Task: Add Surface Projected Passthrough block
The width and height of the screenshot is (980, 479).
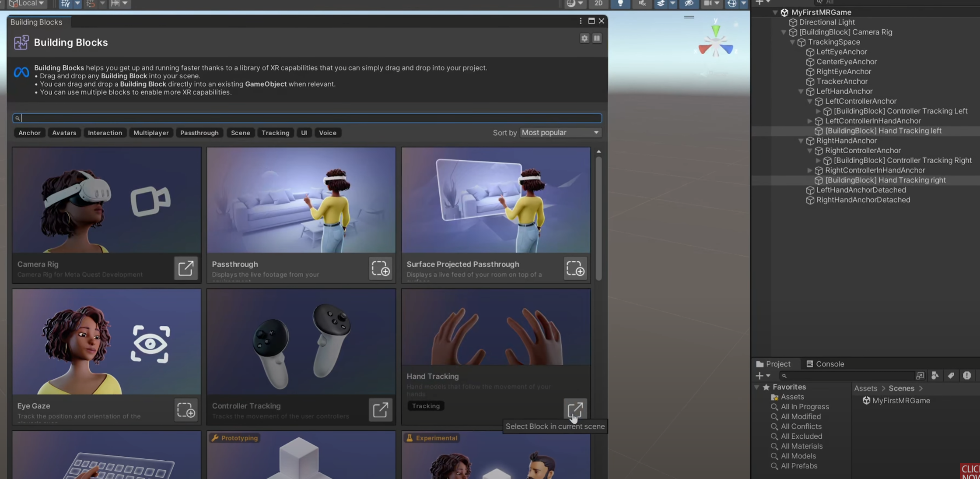Action: [x=575, y=268]
